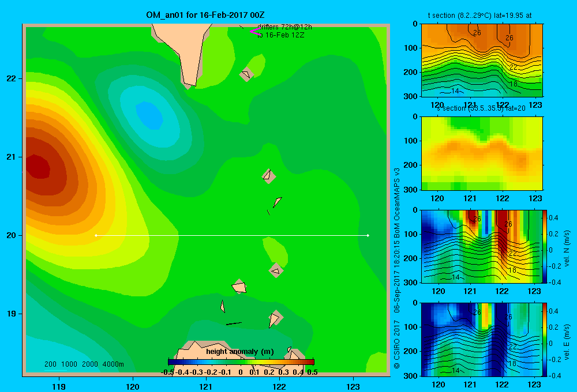Open the salinity section panel
The width and height of the screenshot is (577, 392).
point(482,153)
